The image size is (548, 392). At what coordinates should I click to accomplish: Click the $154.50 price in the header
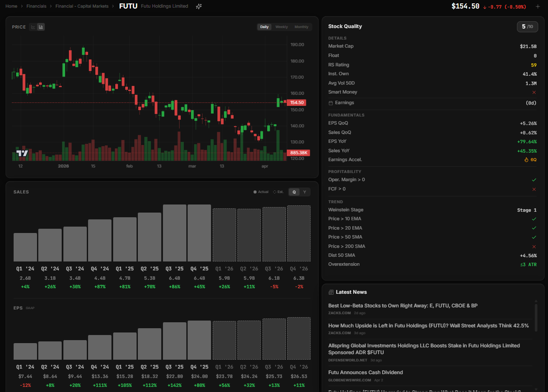(x=465, y=6)
